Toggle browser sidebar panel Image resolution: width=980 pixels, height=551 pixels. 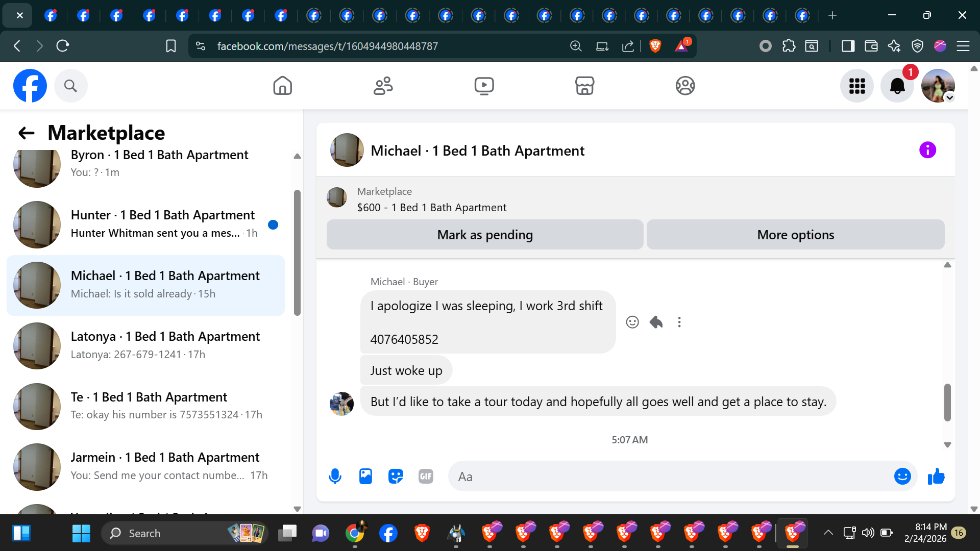point(848,46)
